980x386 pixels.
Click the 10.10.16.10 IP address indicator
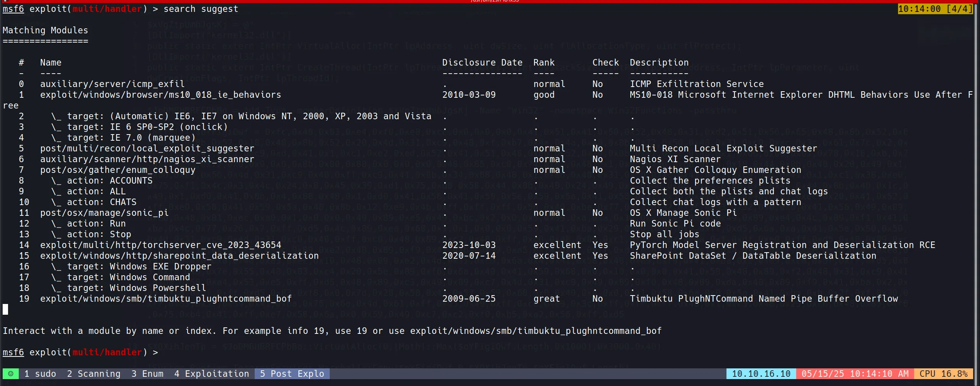point(761,374)
